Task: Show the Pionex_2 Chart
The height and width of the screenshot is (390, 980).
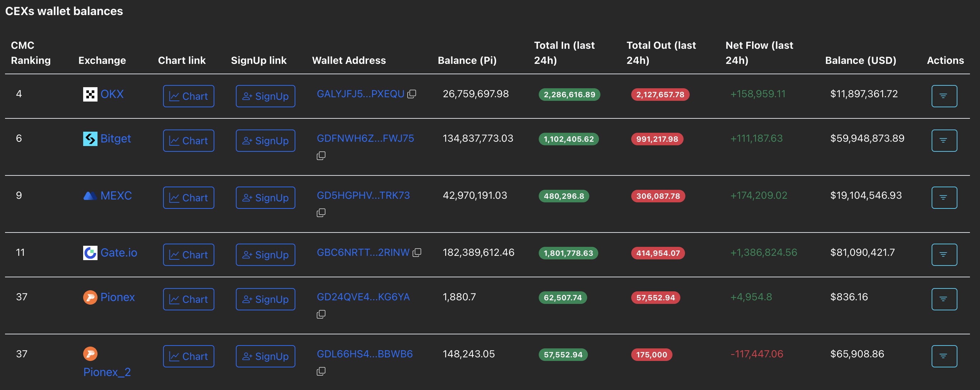Action: pos(189,356)
